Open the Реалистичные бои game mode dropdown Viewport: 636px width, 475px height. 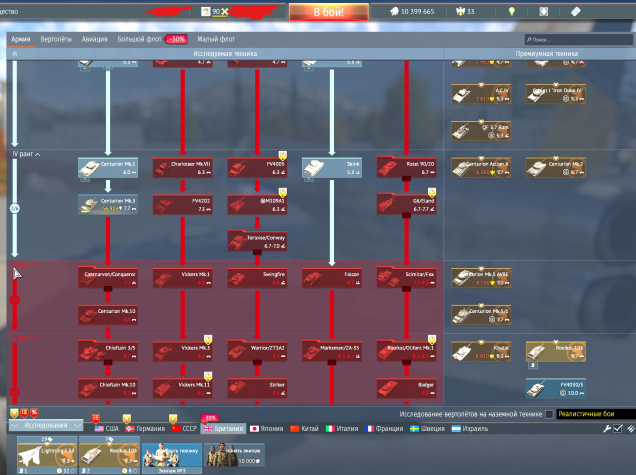pyautogui.click(x=594, y=414)
